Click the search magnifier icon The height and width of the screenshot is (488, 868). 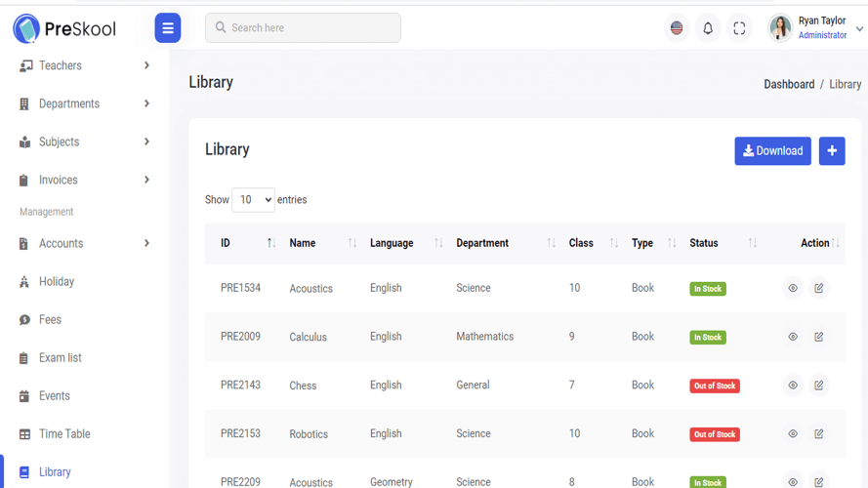(221, 27)
